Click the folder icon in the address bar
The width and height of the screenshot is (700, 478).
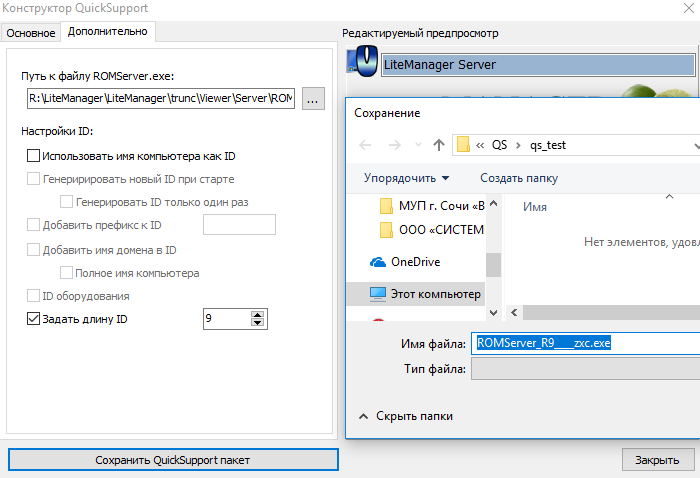[463, 145]
